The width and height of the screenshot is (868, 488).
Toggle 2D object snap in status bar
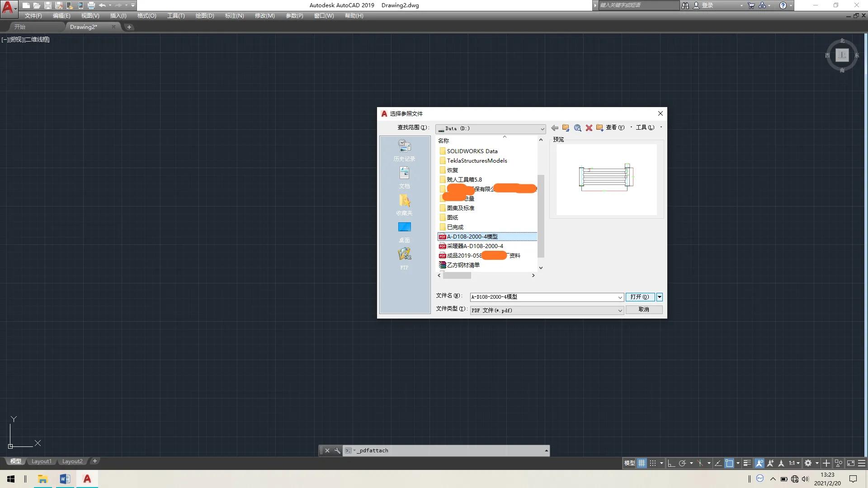pos(729,463)
